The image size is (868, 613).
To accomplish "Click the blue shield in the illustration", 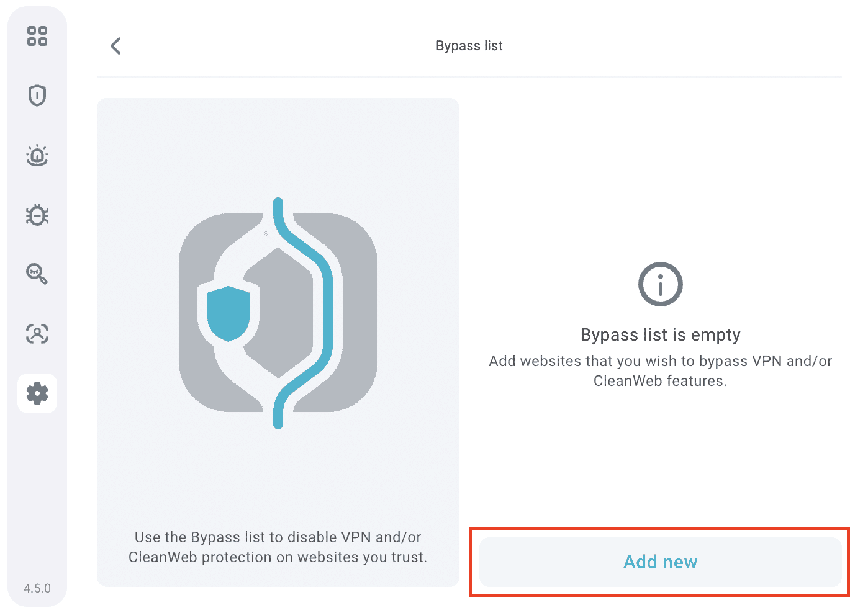I will (228, 313).
